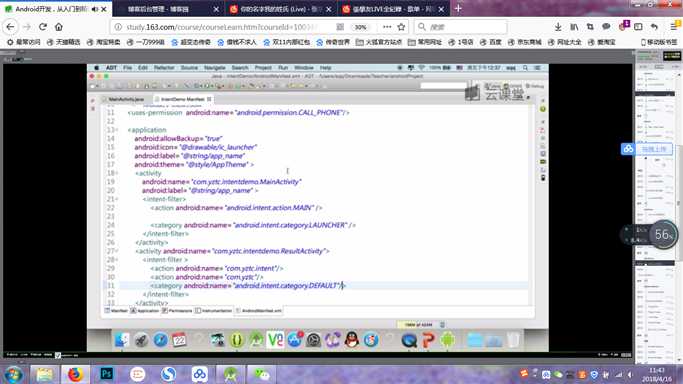683x384 pixels.
Task: Collapse the intent-filter at line 28
Action: tap(117, 260)
